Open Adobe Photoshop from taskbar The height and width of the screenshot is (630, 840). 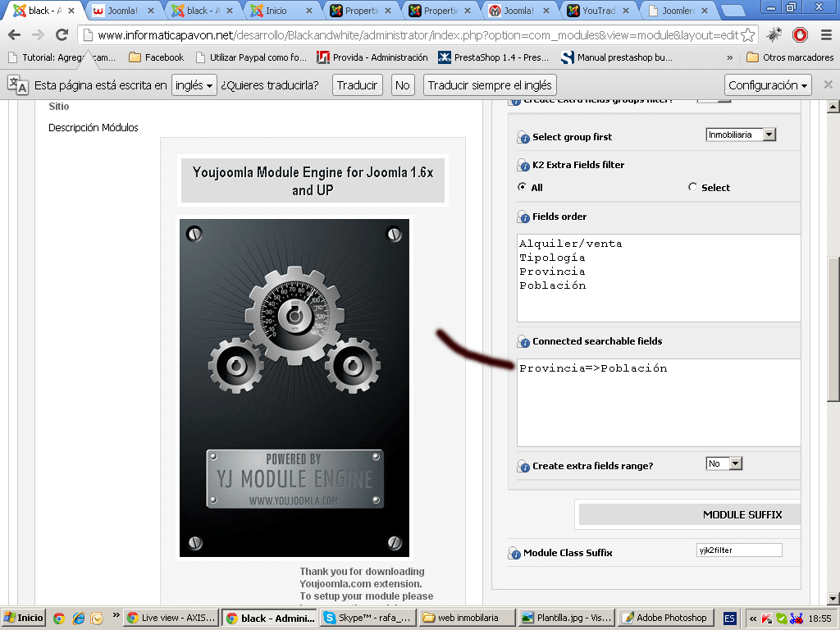(664, 618)
